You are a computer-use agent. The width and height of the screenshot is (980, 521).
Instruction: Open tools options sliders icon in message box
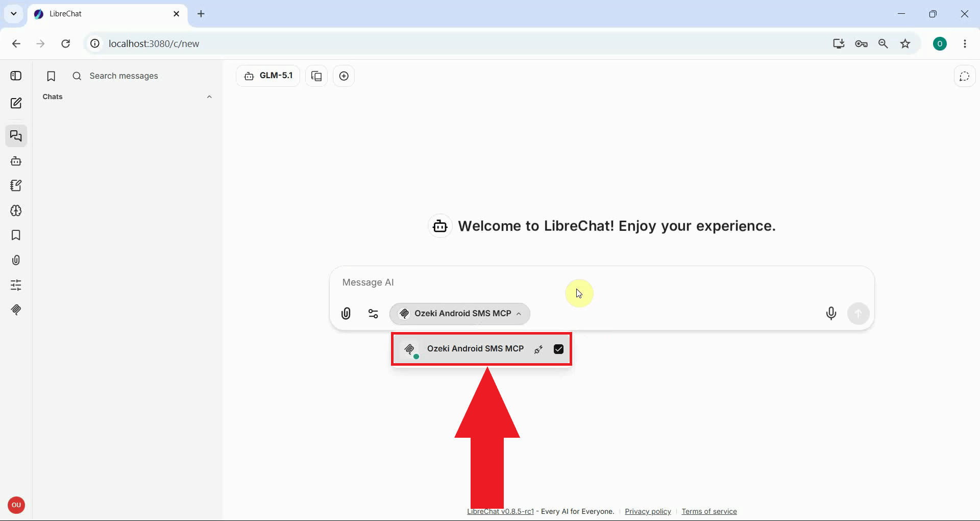pyautogui.click(x=373, y=314)
